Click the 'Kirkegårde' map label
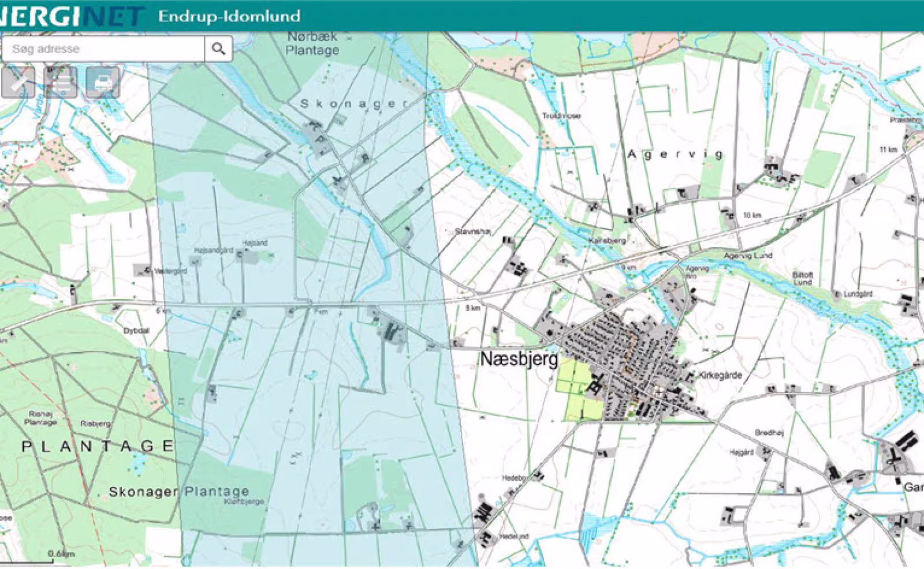This screenshot has width=924, height=569. [x=720, y=375]
